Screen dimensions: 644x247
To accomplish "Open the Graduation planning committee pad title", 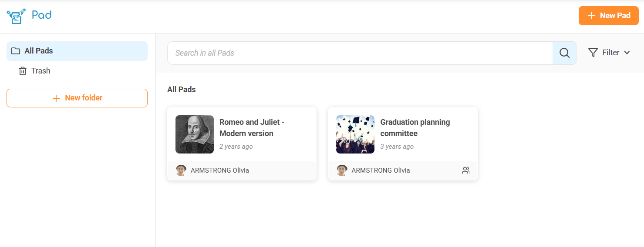I will coord(415,127).
